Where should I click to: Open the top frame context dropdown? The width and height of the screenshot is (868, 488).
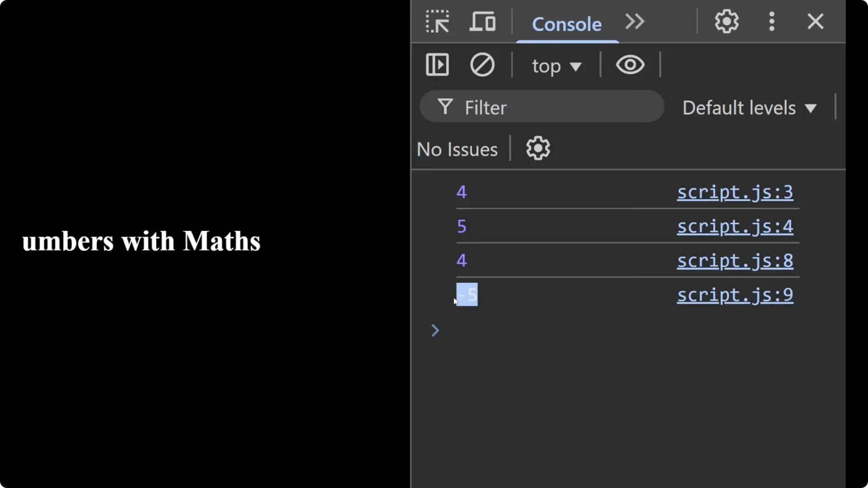pos(556,66)
